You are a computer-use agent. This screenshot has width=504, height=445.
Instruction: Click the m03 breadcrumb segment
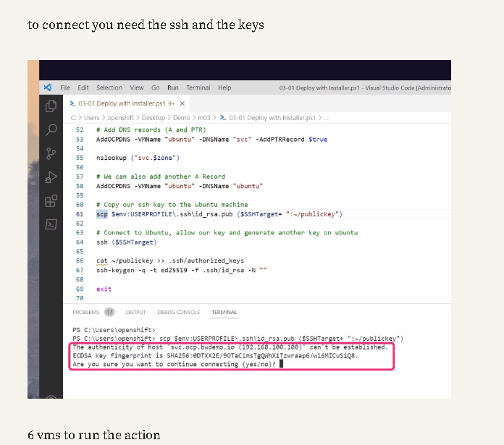[x=204, y=118]
